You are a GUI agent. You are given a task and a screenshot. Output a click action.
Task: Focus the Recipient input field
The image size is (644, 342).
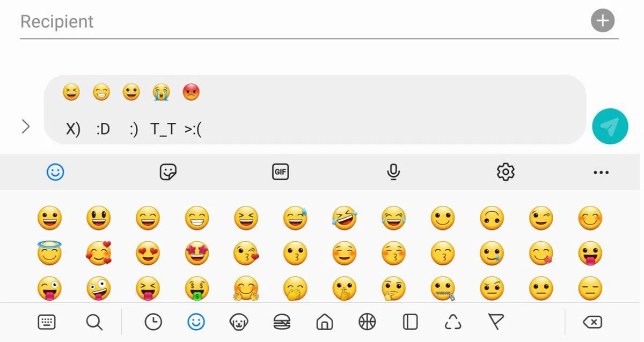click(301, 21)
